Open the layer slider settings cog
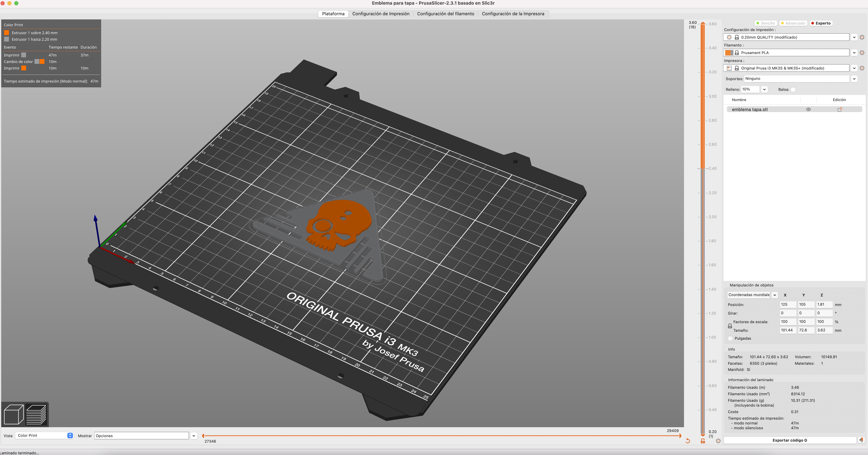Viewport: 868px width, 455px height. [x=718, y=441]
